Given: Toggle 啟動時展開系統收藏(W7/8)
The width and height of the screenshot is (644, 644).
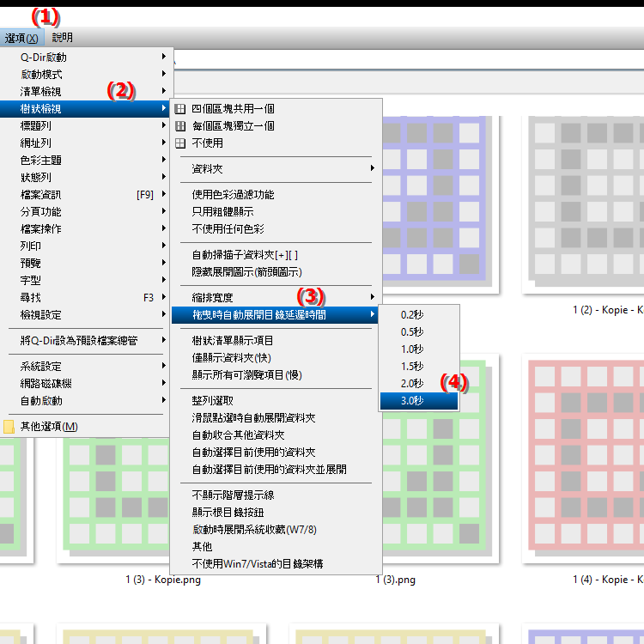Looking at the screenshot, I should tap(276, 530).
